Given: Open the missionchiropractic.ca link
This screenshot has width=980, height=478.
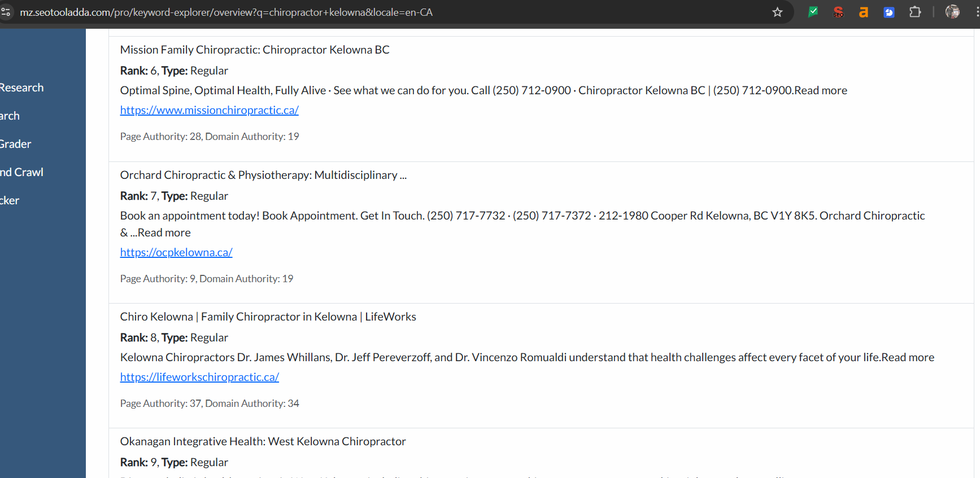Looking at the screenshot, I should [x=209, y=110].
